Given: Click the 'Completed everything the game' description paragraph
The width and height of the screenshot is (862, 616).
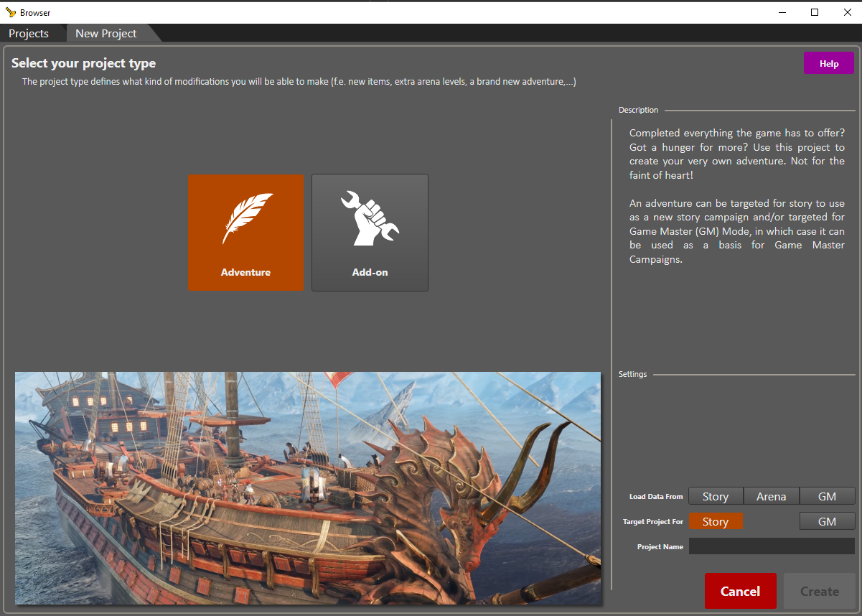Looking at the screenshot, I should click(737, 154).
